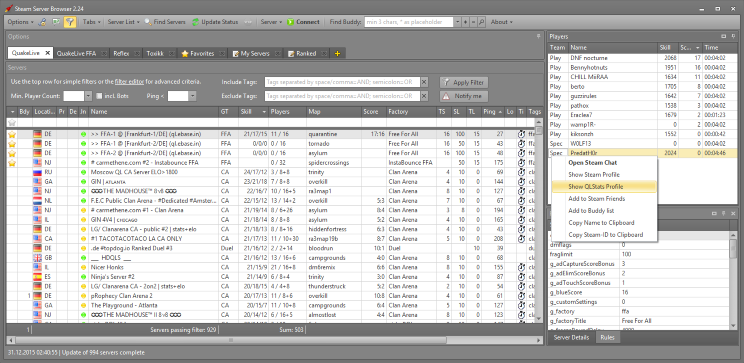The height and width of the screenshot is (363, 744).
Task: Sort servers by the Skill column header
Action: (253, 112)
